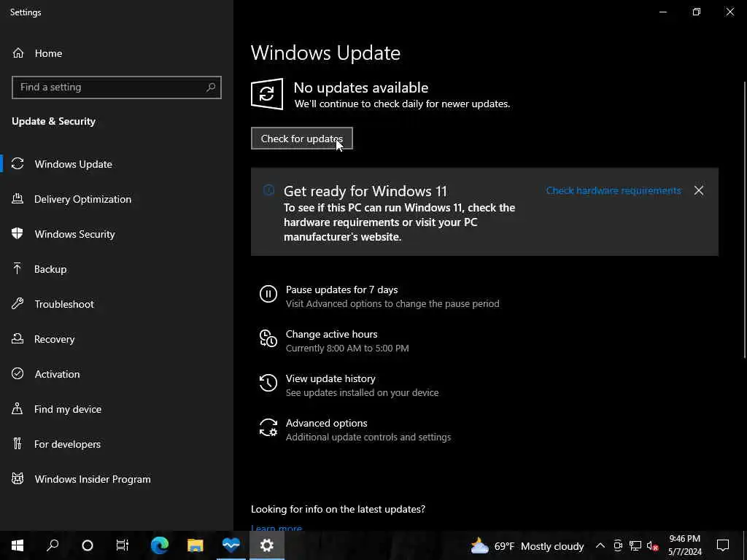Click the Recovery icon in sidebar
The height and width of the screenshot is (560, 747).
coord(18,339)
